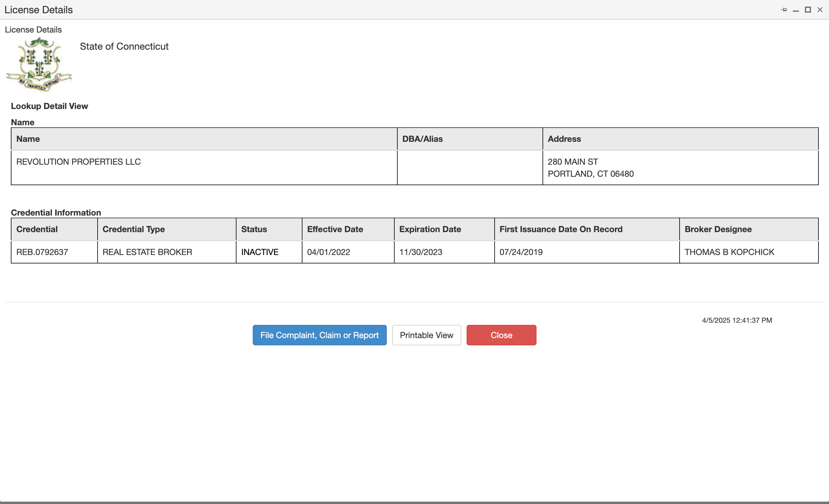The width and height of the screenshot is (829, 504).
Task: Close dialog with the X icon
Action: coord(820,10)
